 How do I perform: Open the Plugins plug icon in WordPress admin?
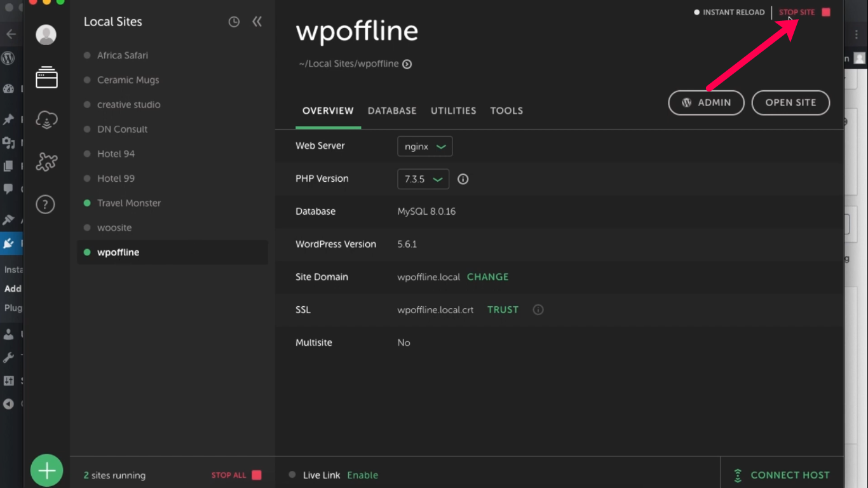coord(8,243)
